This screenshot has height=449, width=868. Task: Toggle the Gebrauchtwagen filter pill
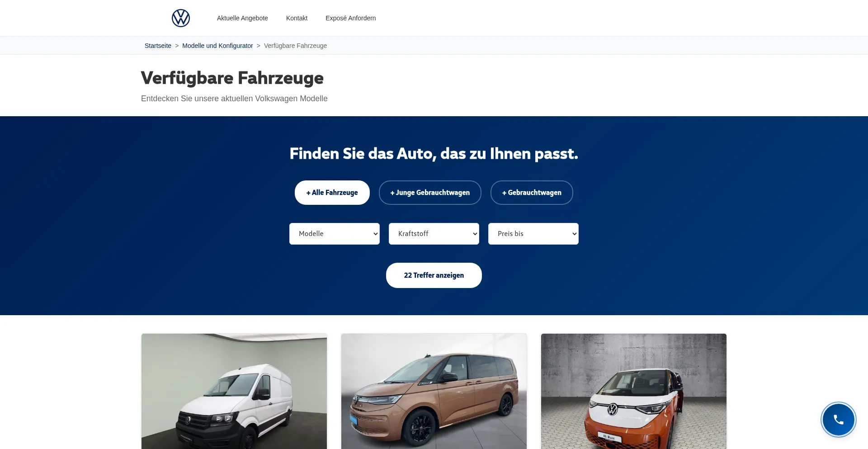pyautogui.click(x=532, y=193)
